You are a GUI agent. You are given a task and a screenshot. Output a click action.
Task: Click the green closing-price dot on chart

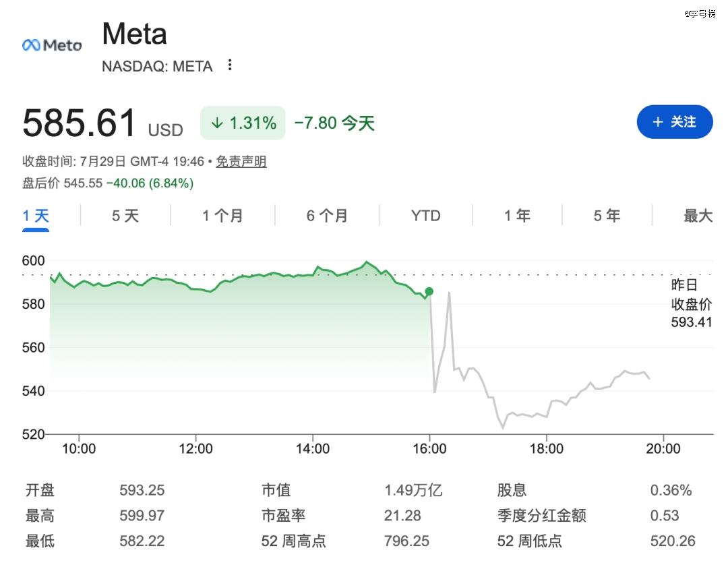(x=429, y=291)
